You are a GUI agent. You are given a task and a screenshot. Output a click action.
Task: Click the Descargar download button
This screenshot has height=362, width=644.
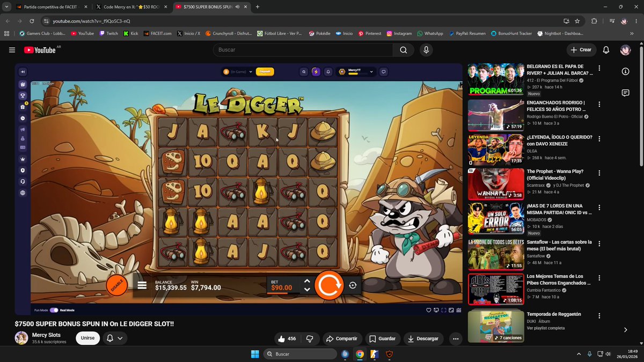click(423, 338)
